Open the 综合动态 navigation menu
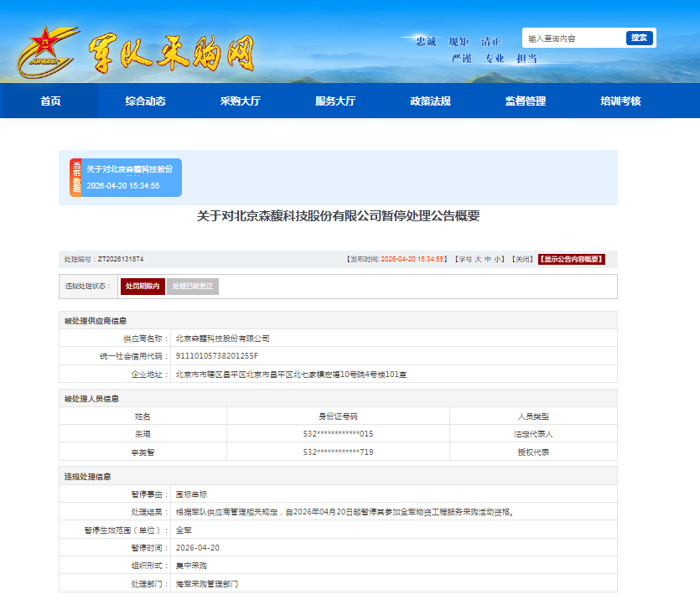700x605 pixels. pyautogui.click(x=146, y=101)
